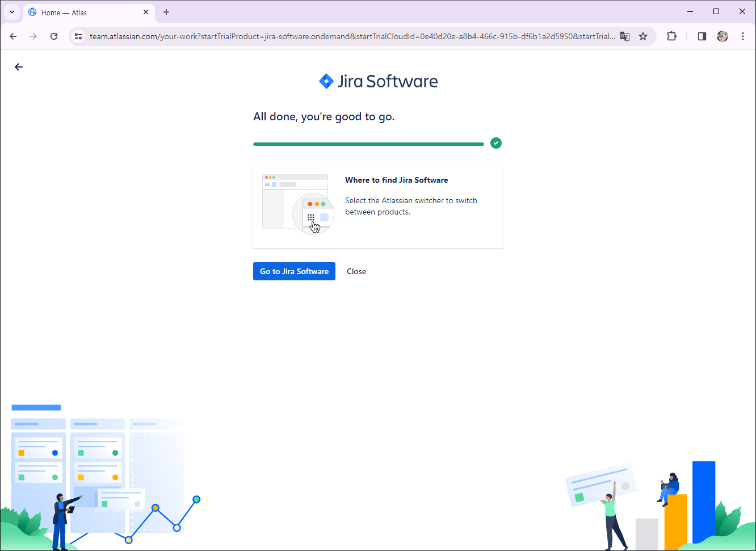Click the green completion checkmark icon
Screen dimensions: 756x551
(496, 143)
